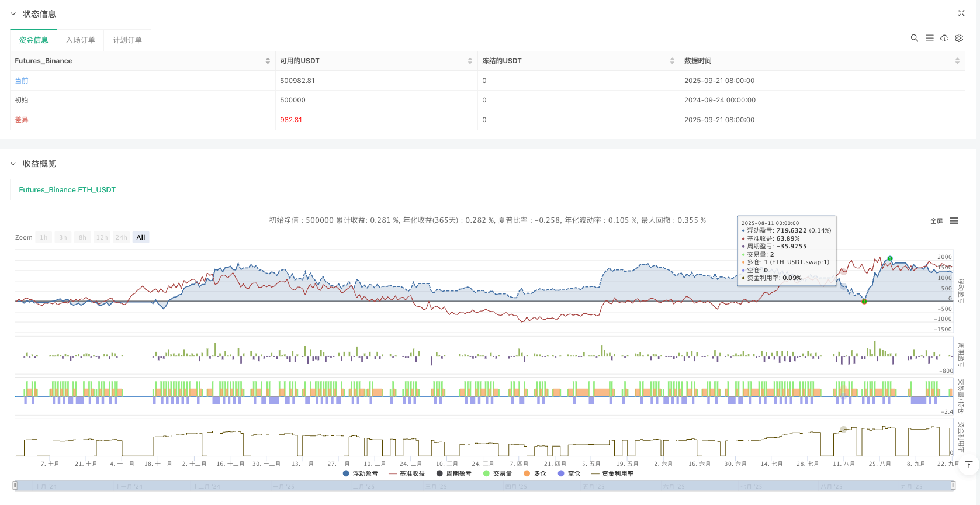980x505 pixels.
Task: Open the 计划订单 tab
Action: pos(127,40)
